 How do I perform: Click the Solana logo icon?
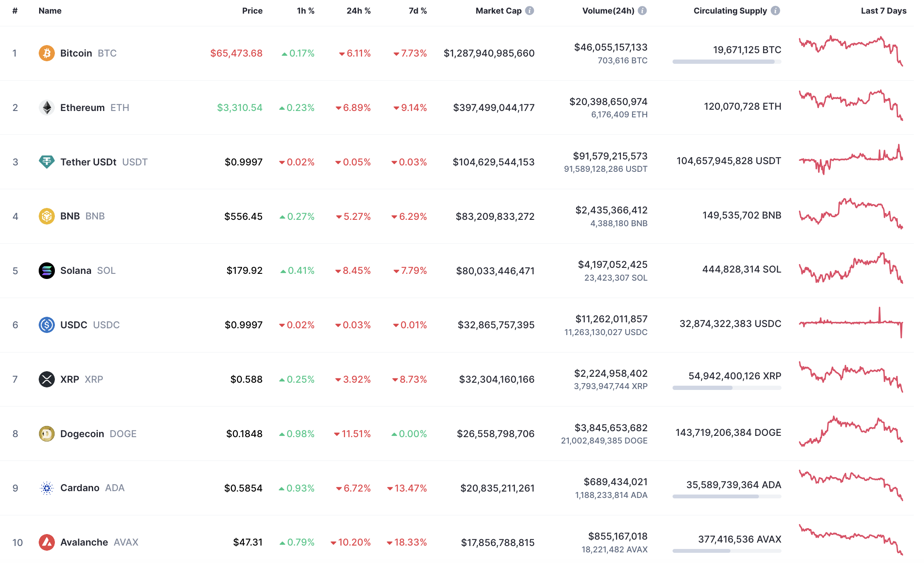(x=46, y=270)
